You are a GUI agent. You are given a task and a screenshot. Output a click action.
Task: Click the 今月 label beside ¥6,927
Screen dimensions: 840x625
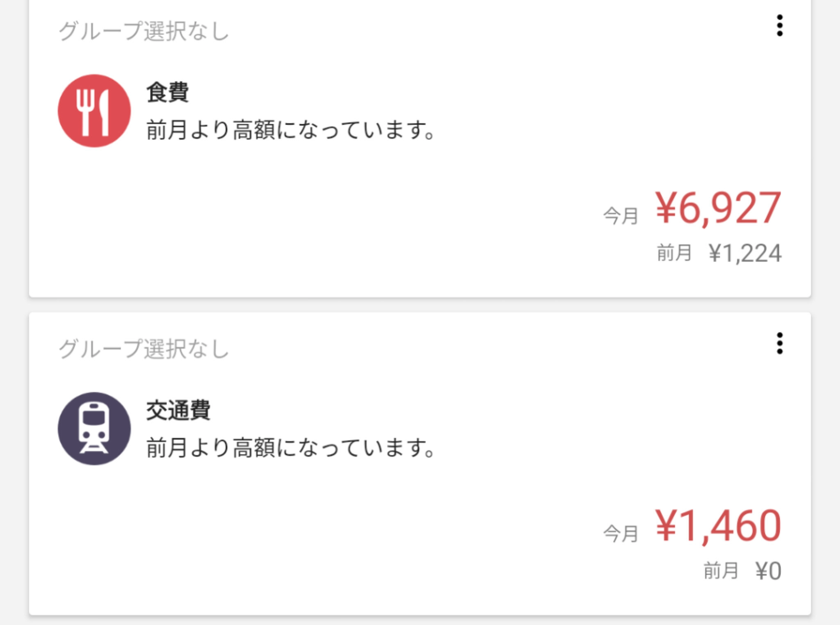pos(621,216)
